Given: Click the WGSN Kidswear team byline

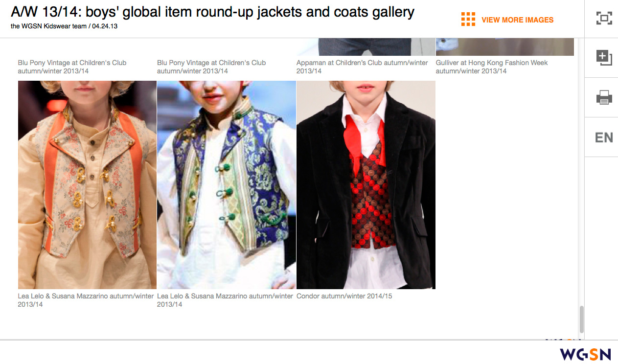Looking at the screenshot, I should point(64,26).
